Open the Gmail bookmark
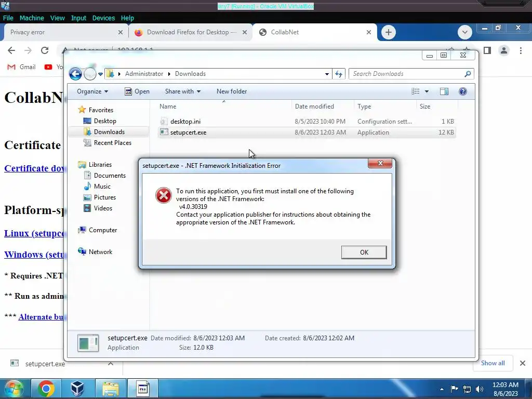 tap(21, 67)
